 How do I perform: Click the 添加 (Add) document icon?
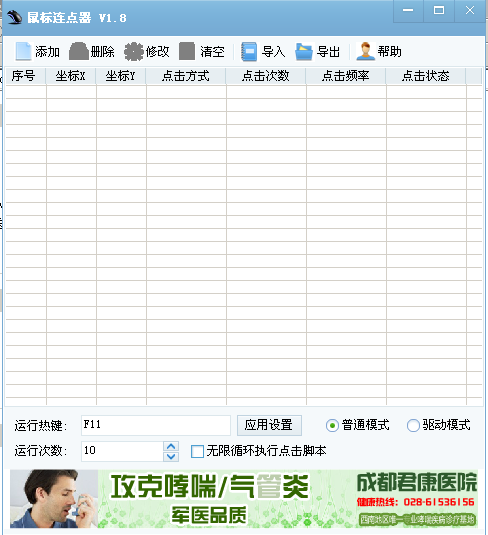(23, 52)
